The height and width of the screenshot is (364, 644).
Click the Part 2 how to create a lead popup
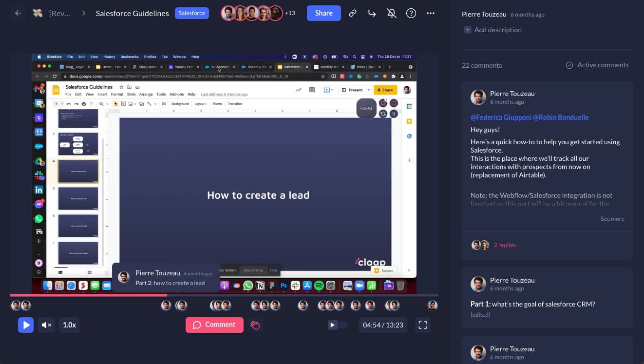coord(166,278)
